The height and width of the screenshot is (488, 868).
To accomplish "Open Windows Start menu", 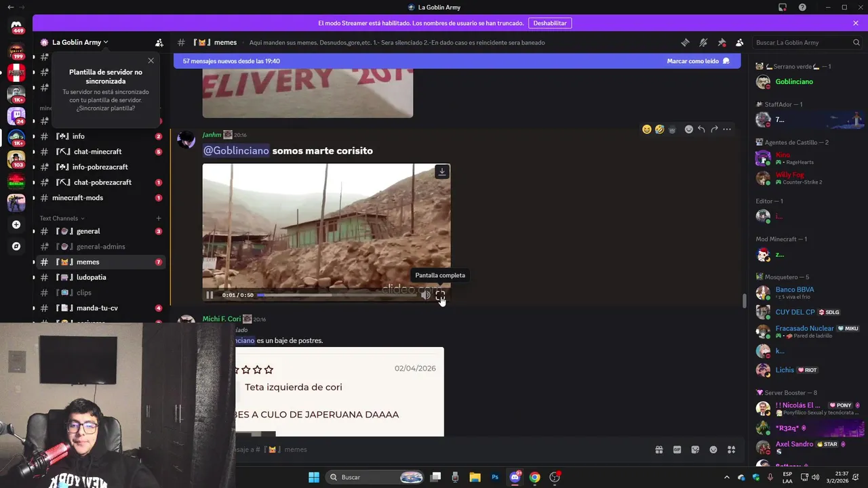I will (x=313, y=477).
